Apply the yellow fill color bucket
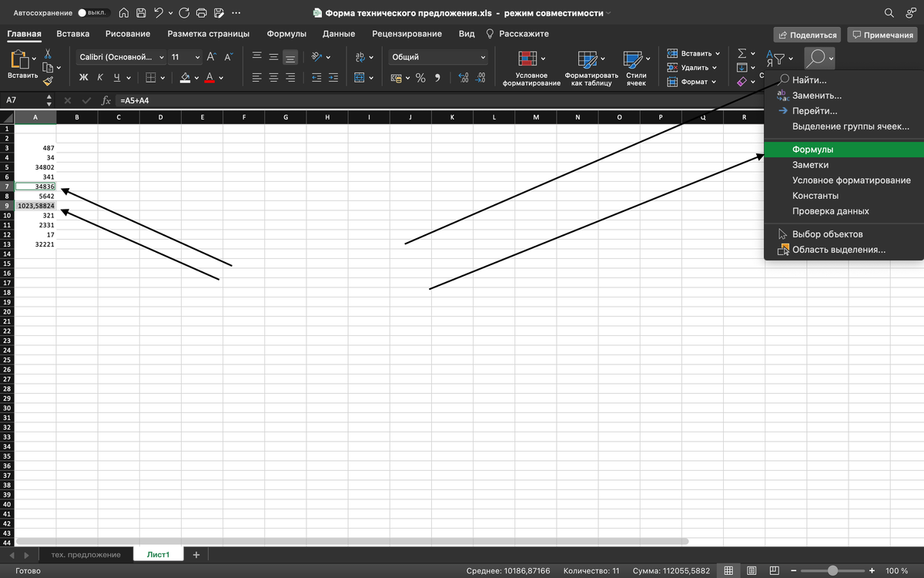 point(186,77)
